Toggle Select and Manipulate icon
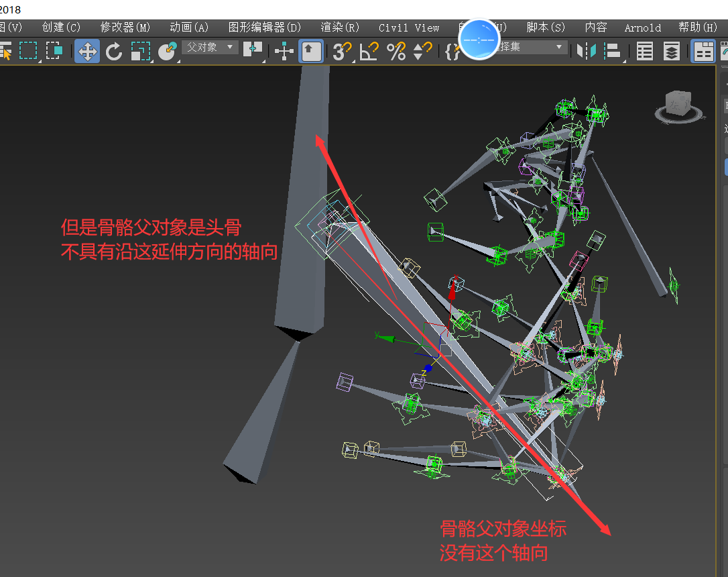The height and width of the screenshot is (577, 728). [x=284, y=51]
